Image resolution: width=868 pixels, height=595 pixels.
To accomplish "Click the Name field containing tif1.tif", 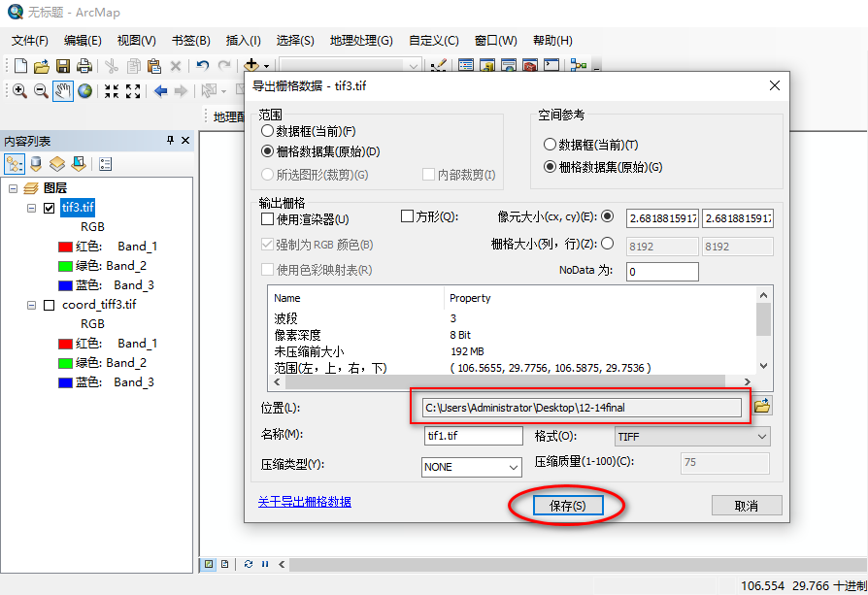I will coord(474,437).
